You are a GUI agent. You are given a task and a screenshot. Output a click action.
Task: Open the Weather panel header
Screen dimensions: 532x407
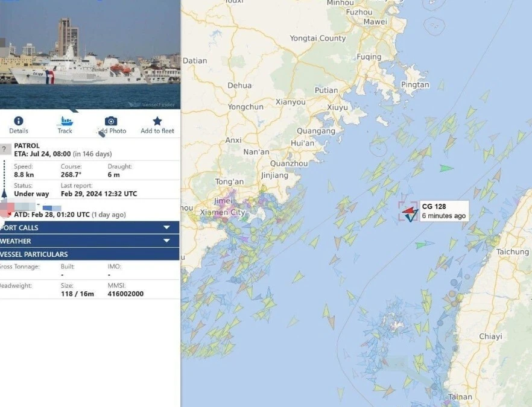click(89, 241)
